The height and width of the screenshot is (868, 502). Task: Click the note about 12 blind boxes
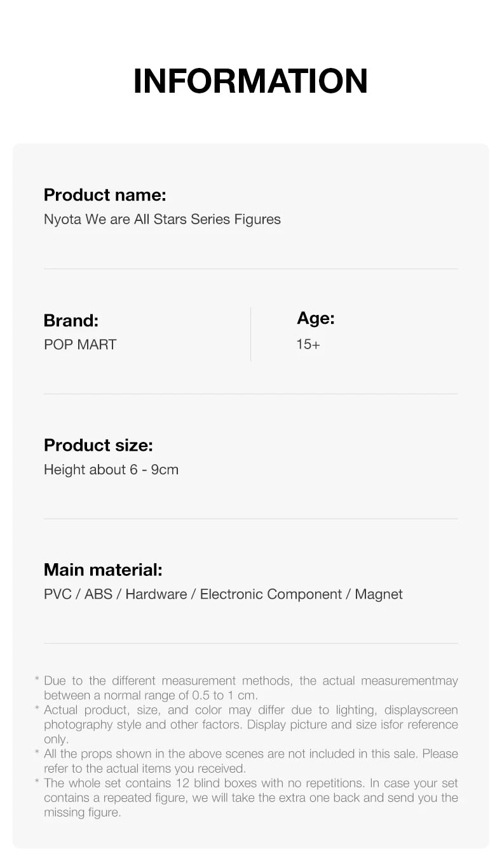[250, 798]
